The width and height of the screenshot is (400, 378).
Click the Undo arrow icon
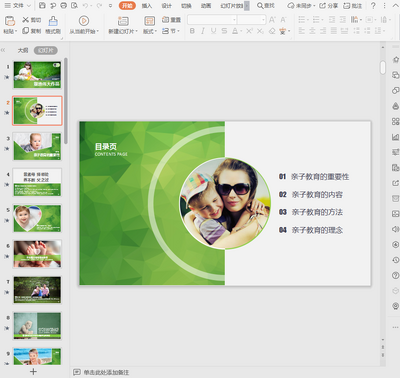coord(85,5)
